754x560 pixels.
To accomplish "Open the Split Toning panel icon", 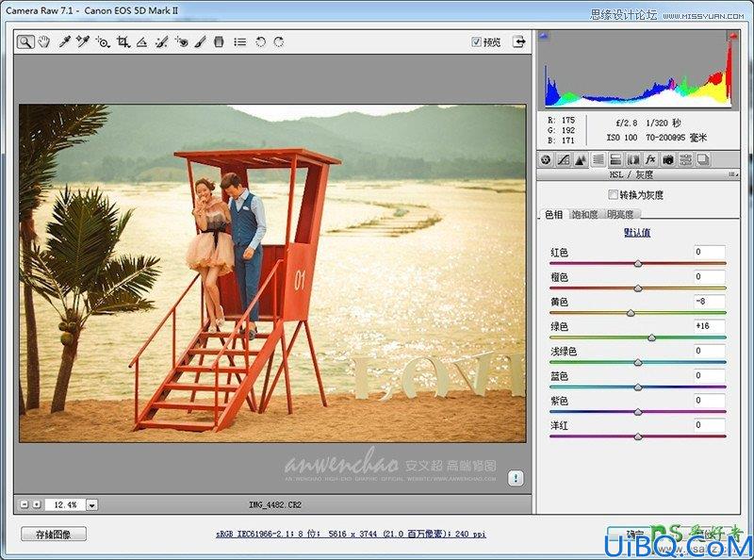I will [x=615, y=159].
